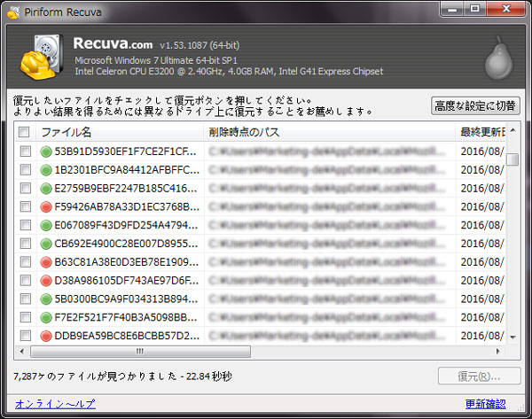
Task: Click the 高度な設定に切替 button
Action: (x=475, y=105)
